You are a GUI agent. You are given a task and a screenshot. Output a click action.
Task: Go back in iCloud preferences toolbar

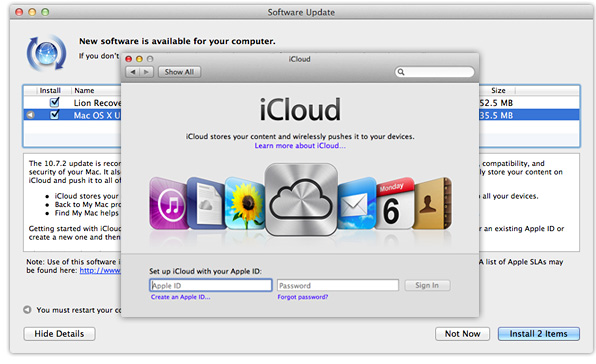point(133,72)
